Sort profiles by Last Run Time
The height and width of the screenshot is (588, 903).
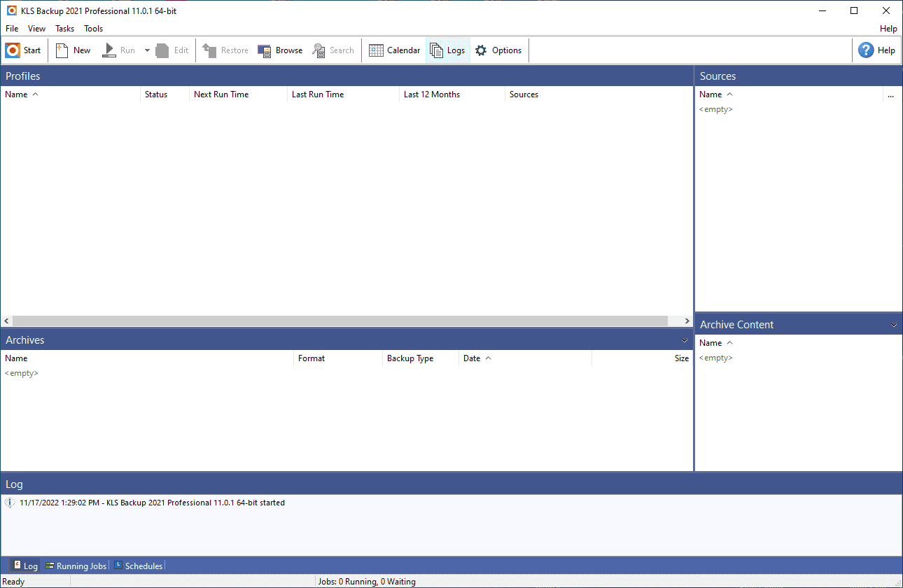[x=343, y=94]
